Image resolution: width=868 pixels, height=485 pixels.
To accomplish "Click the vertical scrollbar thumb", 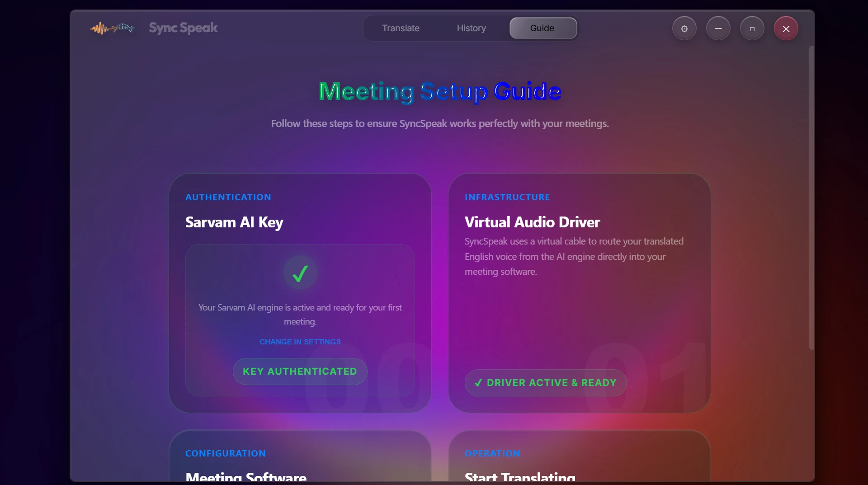I will (x=811, y=198).
